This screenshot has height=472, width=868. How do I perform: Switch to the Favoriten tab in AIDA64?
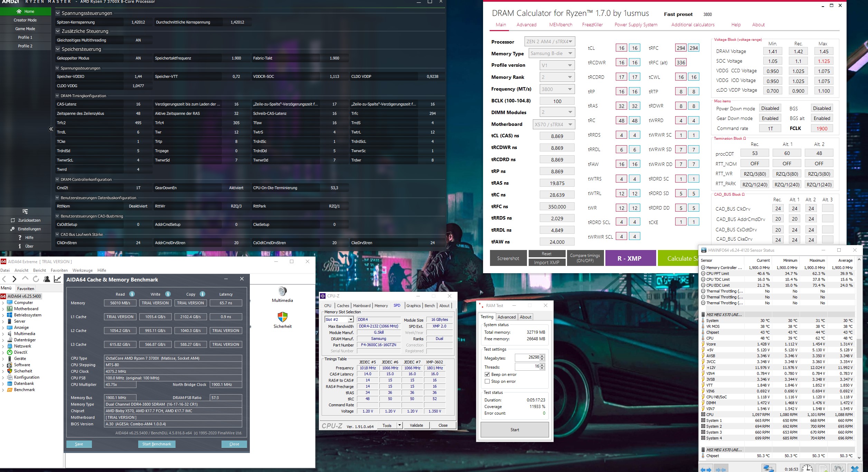[26, 288]
